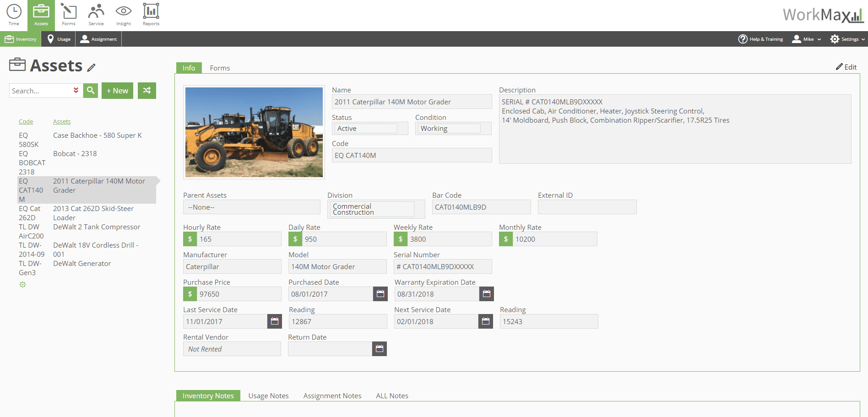
Task: Select the Forms module icon
Action: (x=69, y=14)
